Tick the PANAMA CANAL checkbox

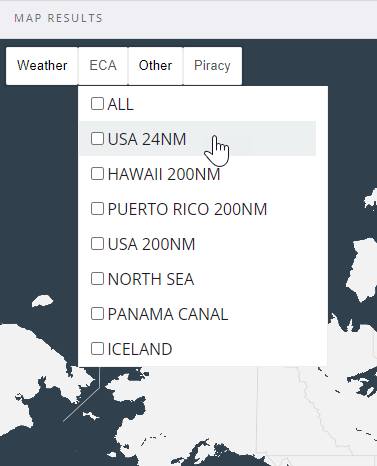(x=97, y=314)
